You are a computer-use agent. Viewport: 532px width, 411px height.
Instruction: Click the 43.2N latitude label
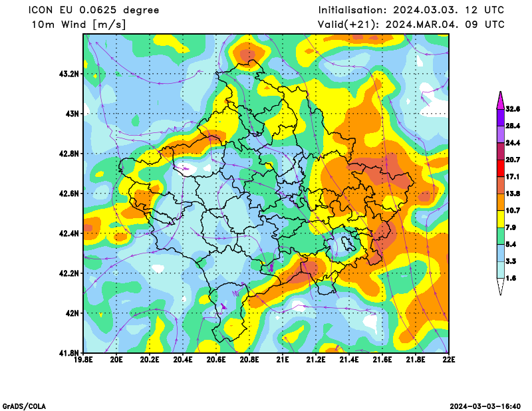point(69,74)
